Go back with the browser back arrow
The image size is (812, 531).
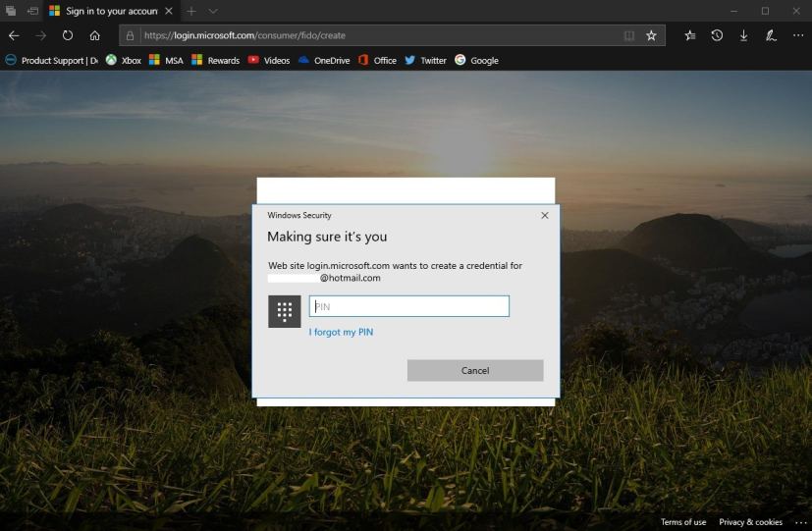click(x=14, y=35)
